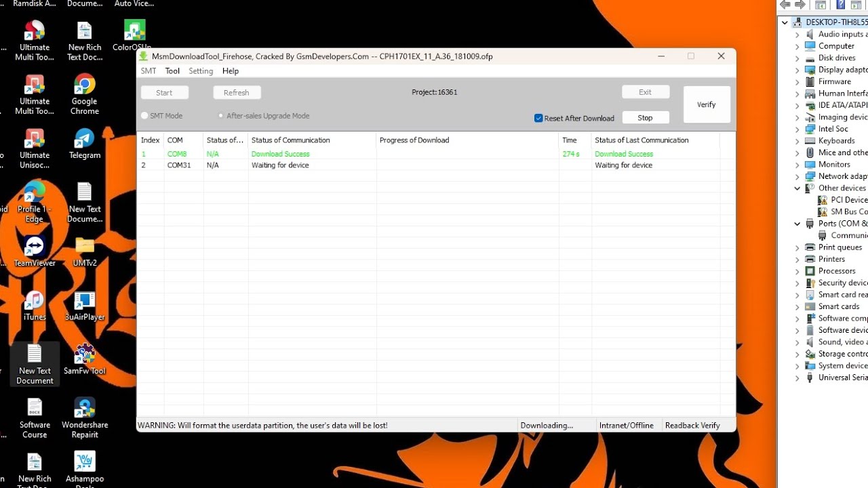Click Device Manager show/hide console tree icon
Screen dimensions: 868x488
[x=821, y=5]
